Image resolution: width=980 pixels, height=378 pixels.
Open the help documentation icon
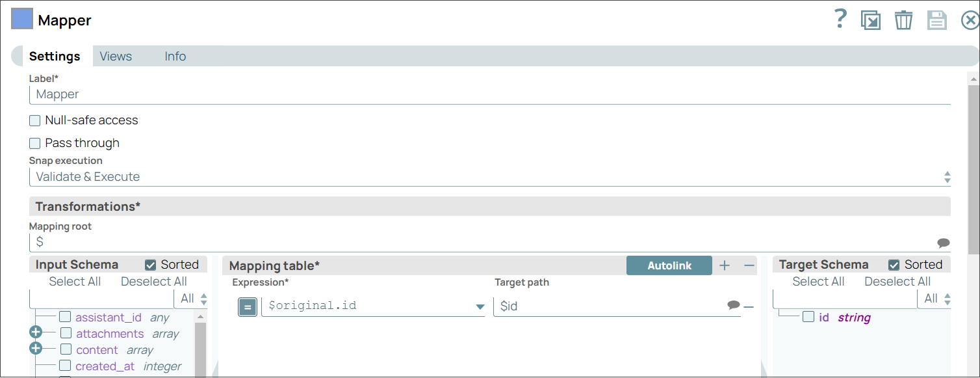pyautogui.click(x=840, y=20)
